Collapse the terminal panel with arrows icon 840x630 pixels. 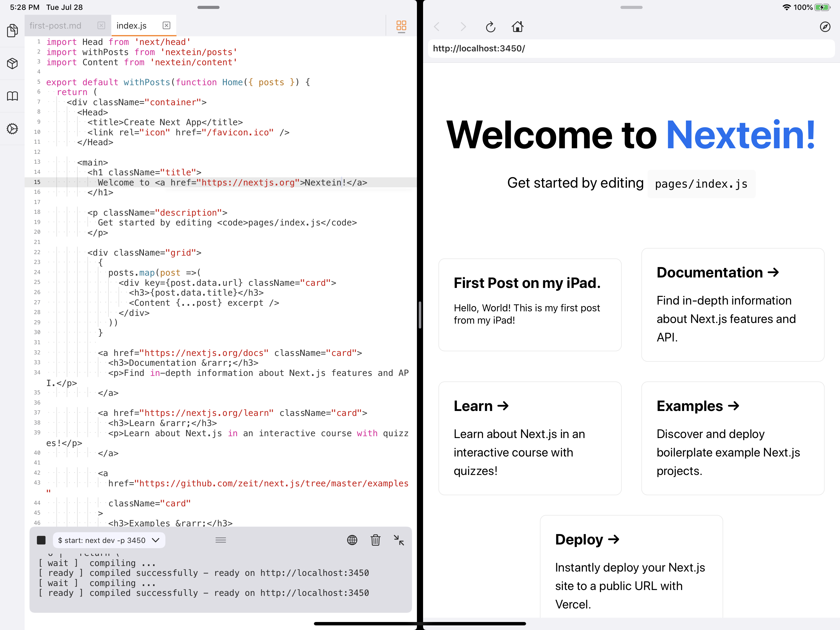click(x=399, y=540)
